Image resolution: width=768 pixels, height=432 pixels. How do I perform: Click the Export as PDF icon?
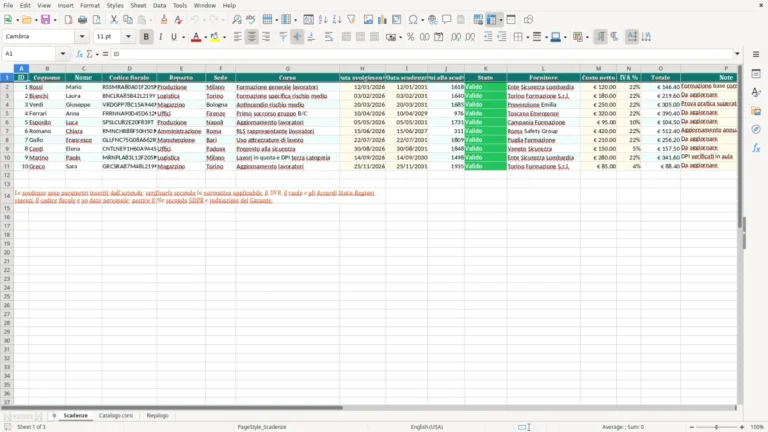pos(68,20)
